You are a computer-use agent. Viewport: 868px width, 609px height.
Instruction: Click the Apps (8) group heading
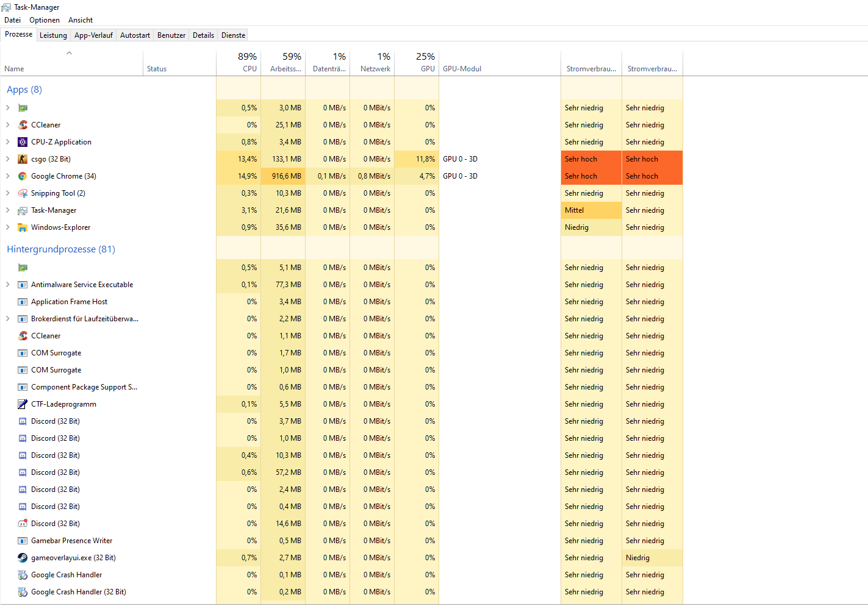[24, 90]
